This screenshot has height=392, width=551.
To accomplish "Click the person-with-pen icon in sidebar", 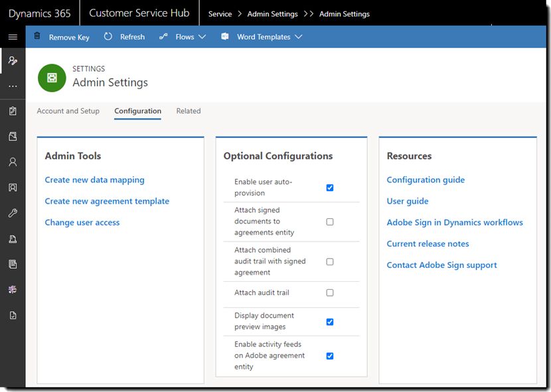I will click(x=13, y=60).
